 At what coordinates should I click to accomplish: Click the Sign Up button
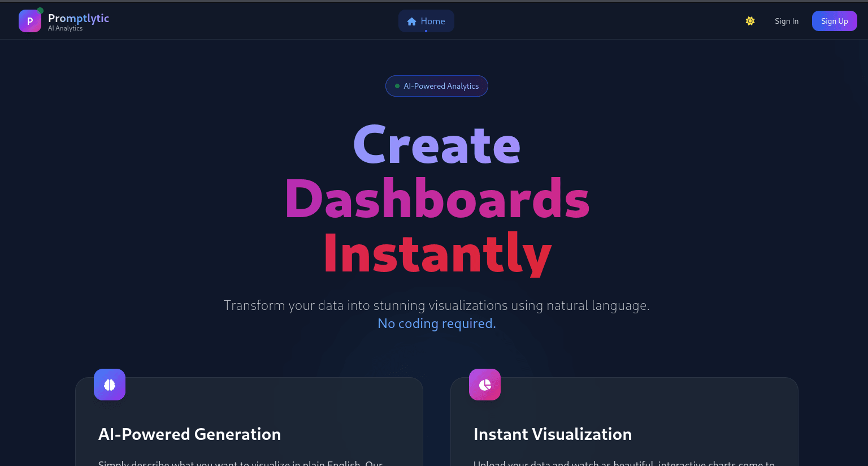tap(835, 21)
